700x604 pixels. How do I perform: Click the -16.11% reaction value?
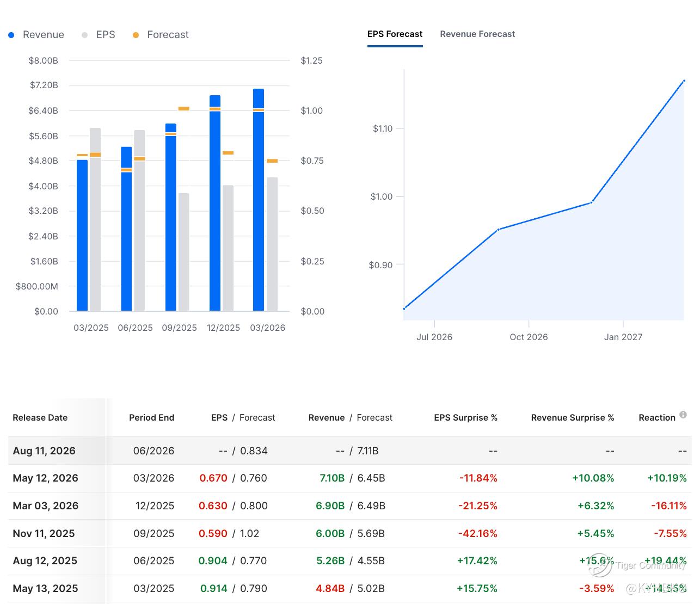[x=669, y=506]
